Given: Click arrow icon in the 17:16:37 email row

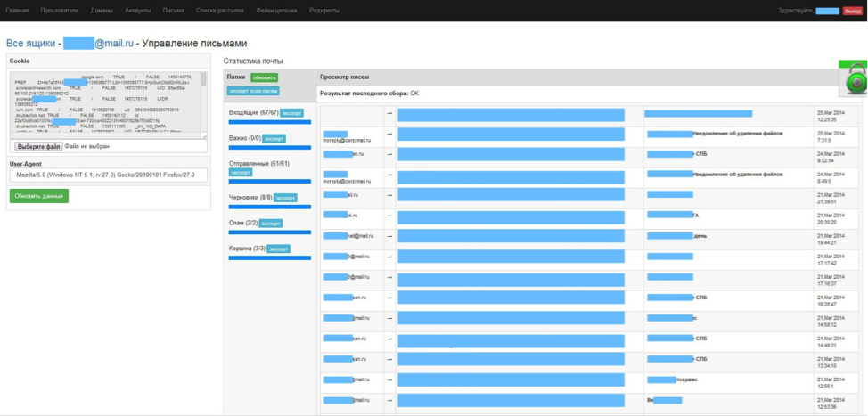Looking at the screenshot, I should [389, 277].
